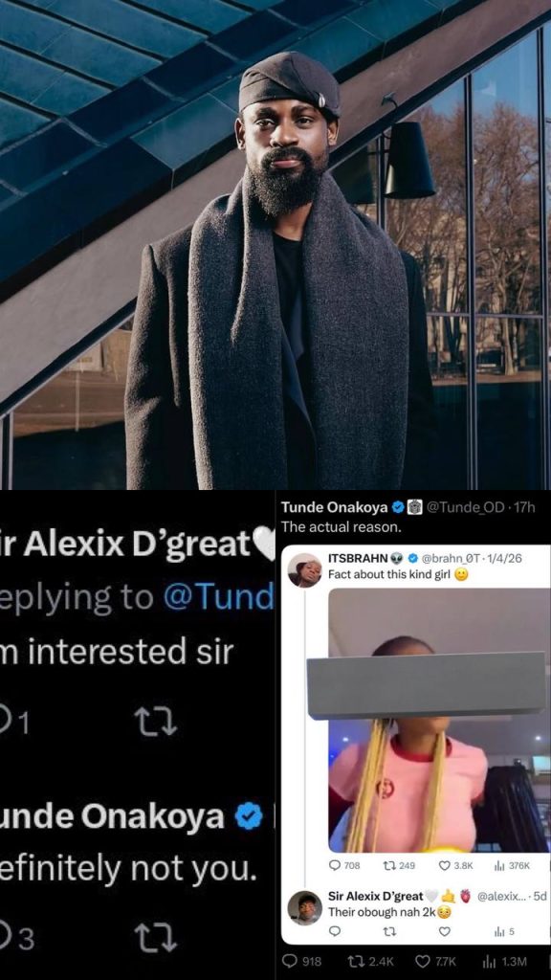Retweet the "interested sir" reply
Viewport: 551px width, 980px height.
pos(156,724)
